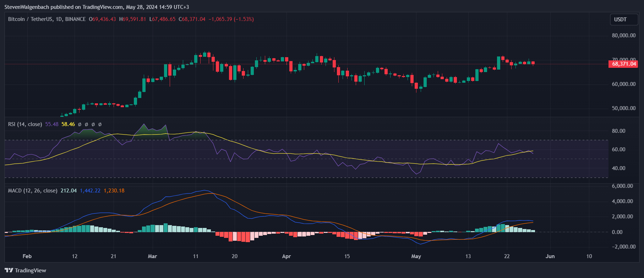This screenshot has height=278, width=644.
Task: Click the 22 date label in May
Action: (x=507, y=256)
